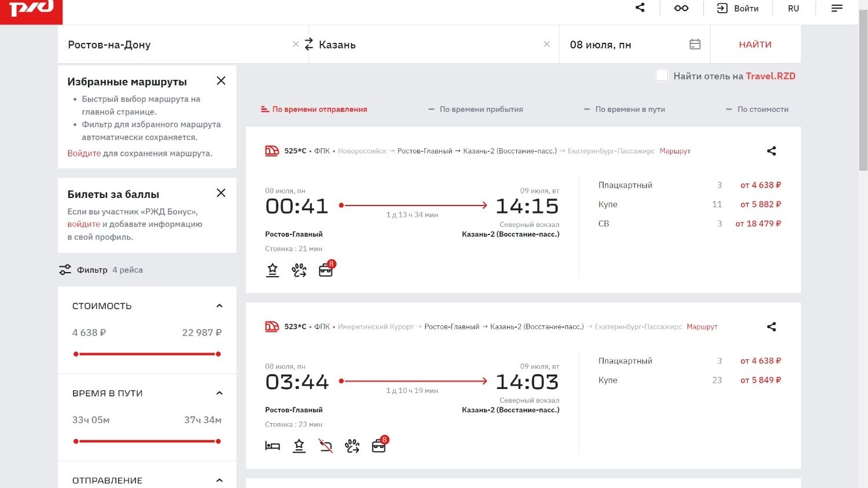Swap departure and destination stations
The height and width of the screenshot is (488, 868).
tap(308, 44)
